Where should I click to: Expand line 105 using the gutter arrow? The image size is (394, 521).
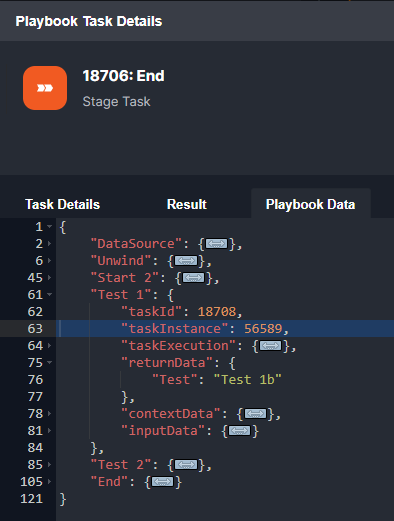[49, 482]
